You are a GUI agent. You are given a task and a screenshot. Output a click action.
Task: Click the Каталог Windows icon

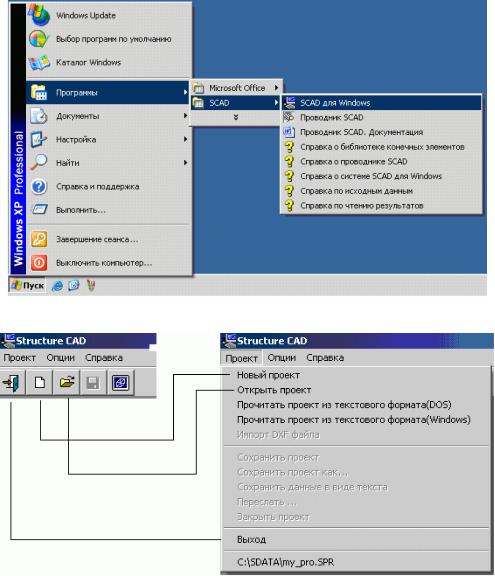pos(39,62)
